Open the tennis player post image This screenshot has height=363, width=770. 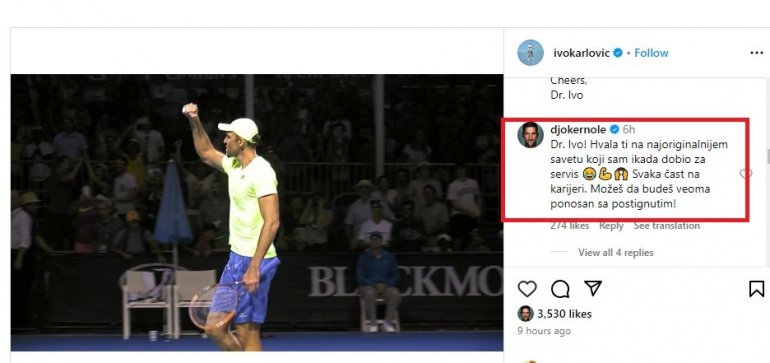[x=257, y=212]
